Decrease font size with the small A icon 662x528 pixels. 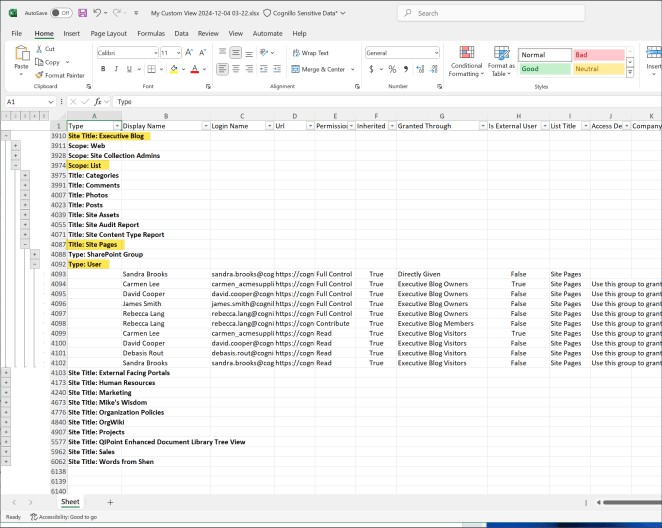203,53
